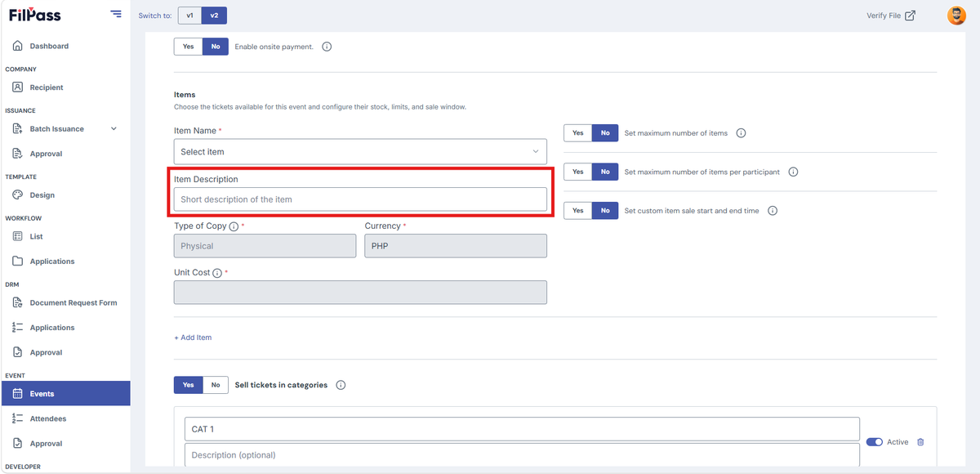Open the Select item dropdown
Screen dimensions: 980x474
coord(360,152)
